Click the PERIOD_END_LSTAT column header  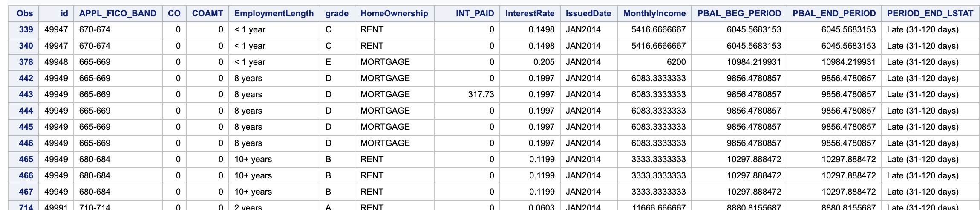click(x=930, y=13)
